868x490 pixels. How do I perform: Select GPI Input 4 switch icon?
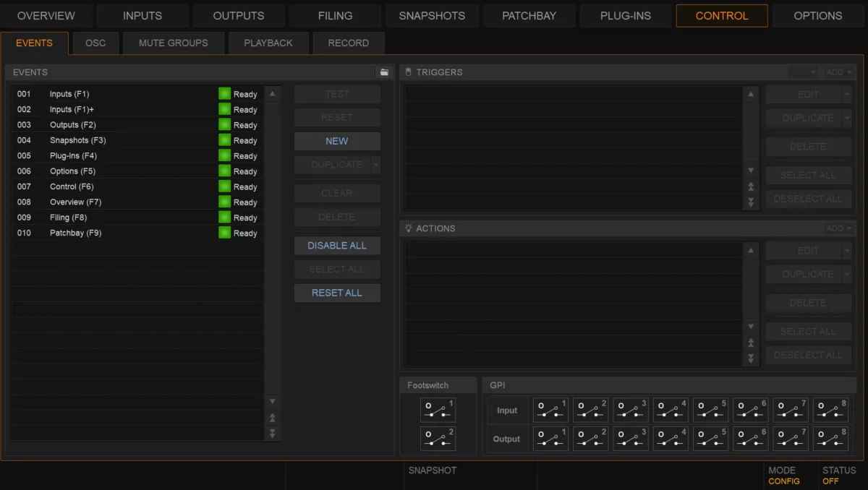[x=671, y=410]
